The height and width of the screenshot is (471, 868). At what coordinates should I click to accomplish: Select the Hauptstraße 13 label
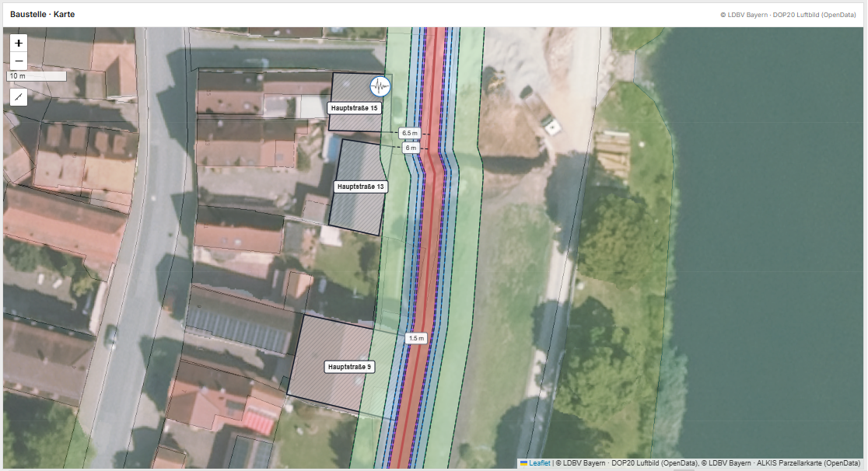[360, 187]
